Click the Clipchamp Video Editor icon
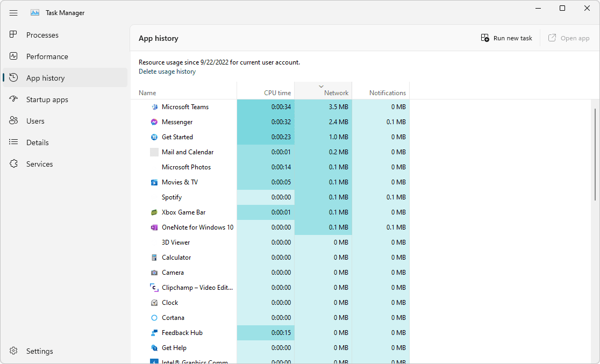 click(x=154, y=287)
